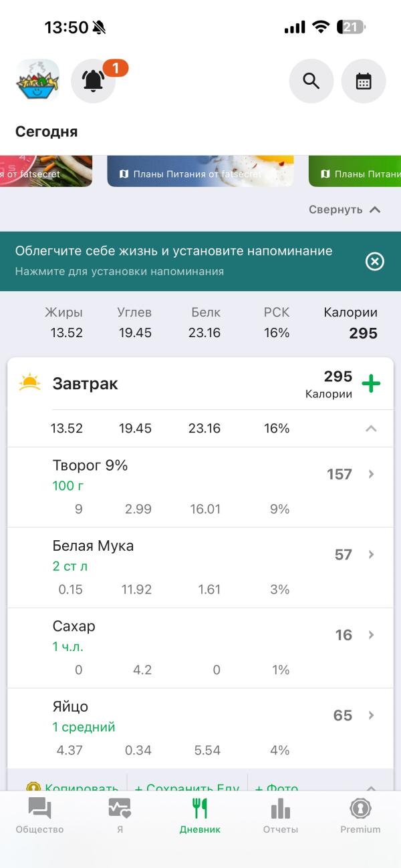This screenshot has width=401, height=868.
Task: Add food to Завтрак with plus
Action: [x=371, y=383]
